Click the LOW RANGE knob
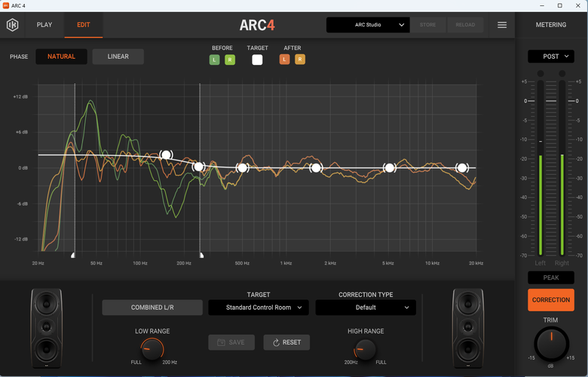This screenshot has width=588, height=377. (152, 349)
